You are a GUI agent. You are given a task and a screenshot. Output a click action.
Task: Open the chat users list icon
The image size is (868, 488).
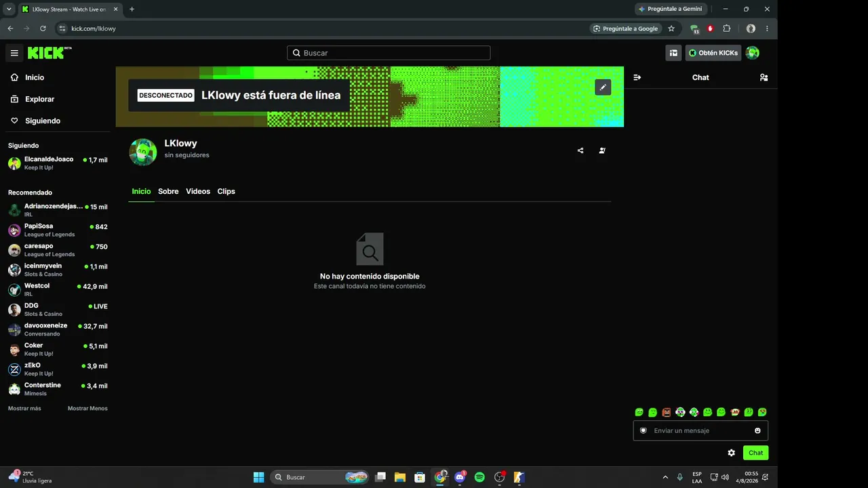[764, 77]
